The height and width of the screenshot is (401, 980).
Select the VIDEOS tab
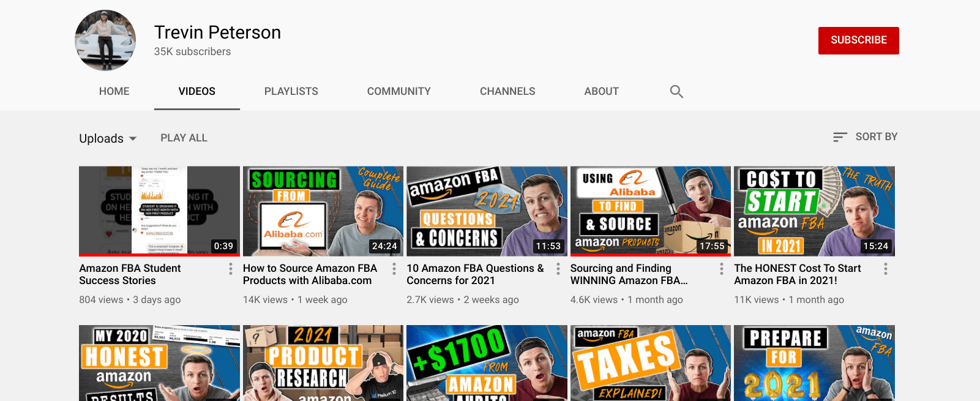click(x=197, y=91)
